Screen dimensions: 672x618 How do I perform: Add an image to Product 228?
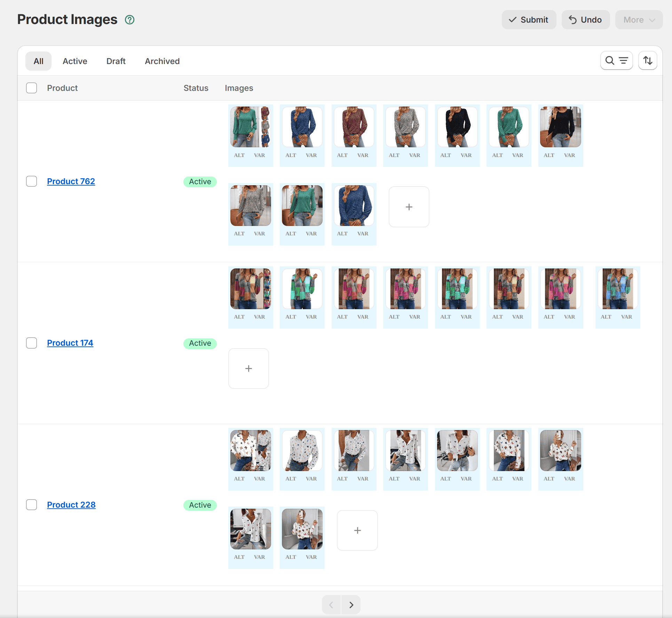coord(357,530)
